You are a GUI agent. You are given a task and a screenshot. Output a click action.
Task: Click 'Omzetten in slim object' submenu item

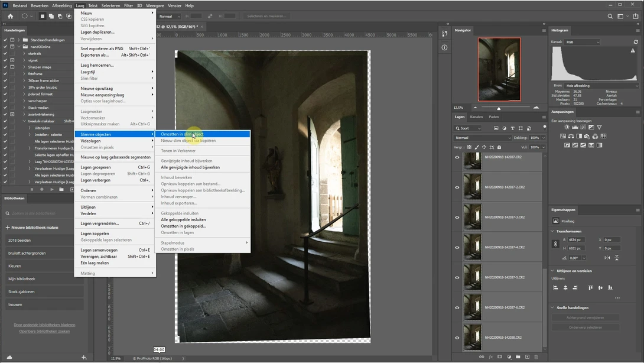coord(203,134)
